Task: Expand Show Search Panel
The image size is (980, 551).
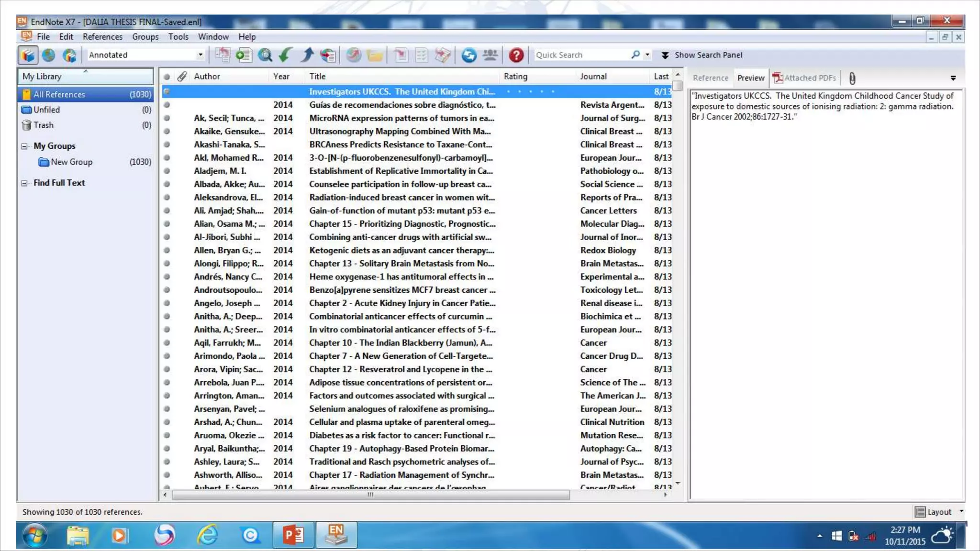Action: 702,55
